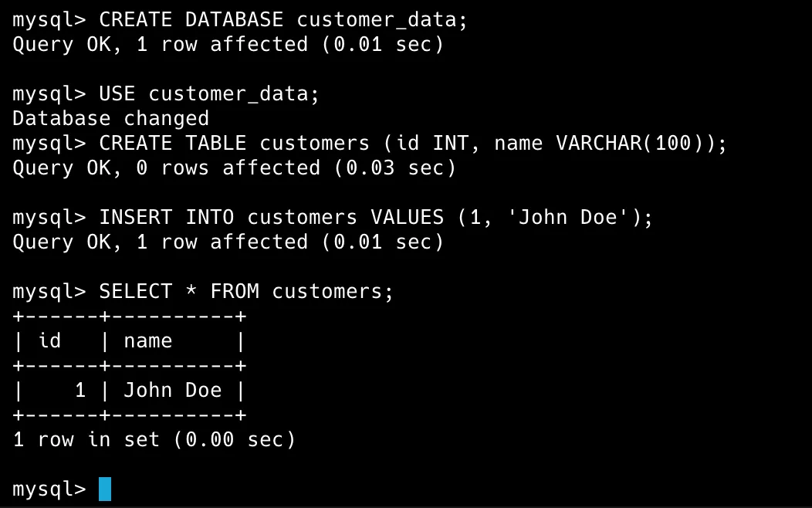This screenshot has height=508, width=812.
Task: Click the 'id' column header in result table
Action: coord(49,340)
